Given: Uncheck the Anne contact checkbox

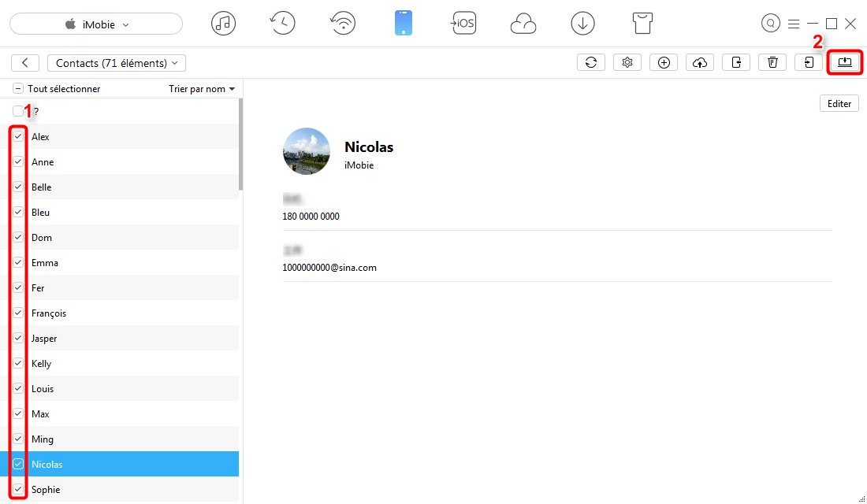Looking at the screenshot, I should tap(18, 161).
